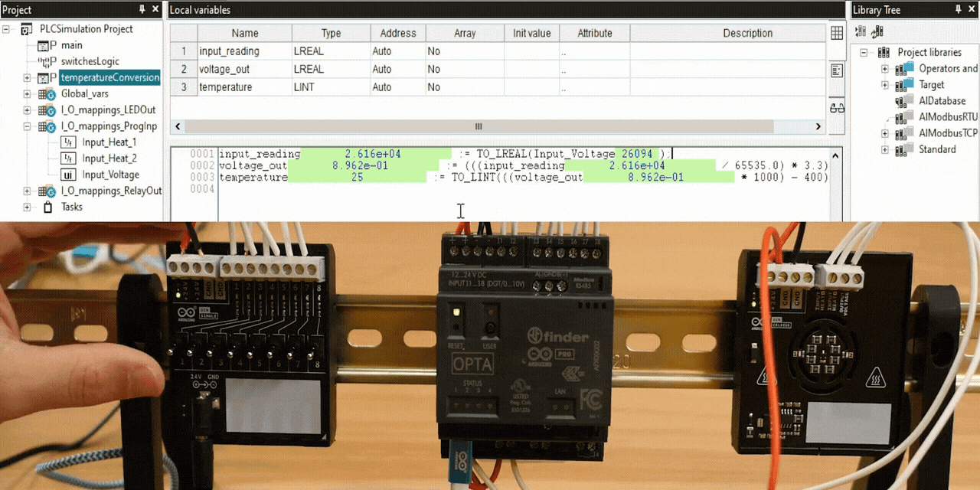Expand the Tasks node
980x490 pixels.
[27, 207]
